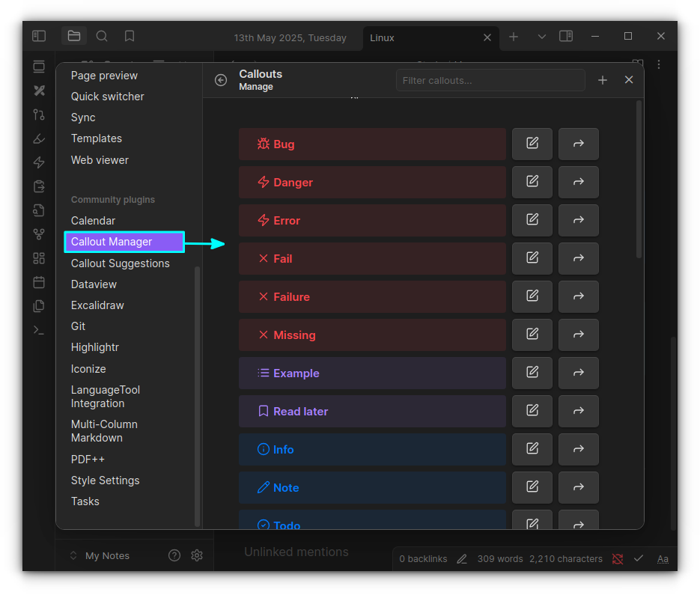The height and width of the screenshot is (595, 700).
Task: Click the 0 backlinks status item
Action: 423,559
